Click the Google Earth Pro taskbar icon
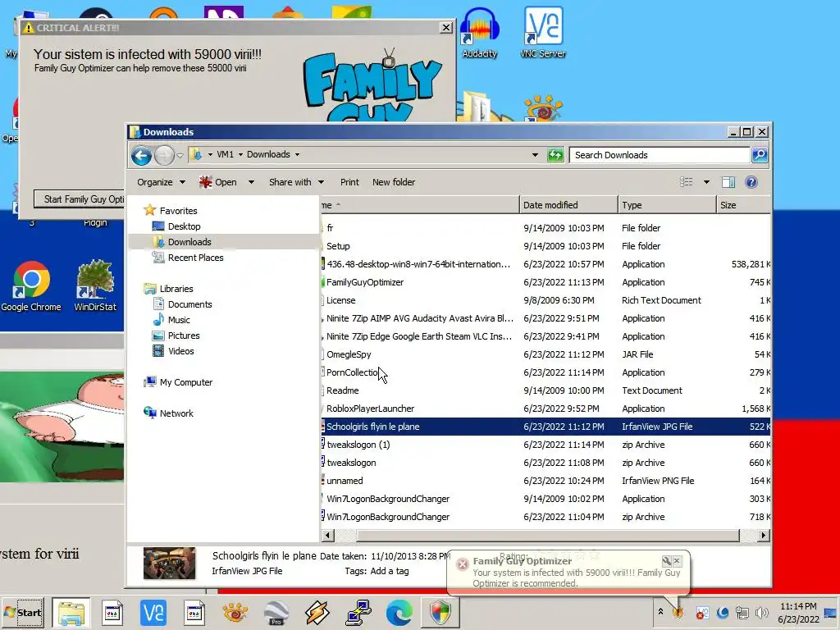 (276, 613)
